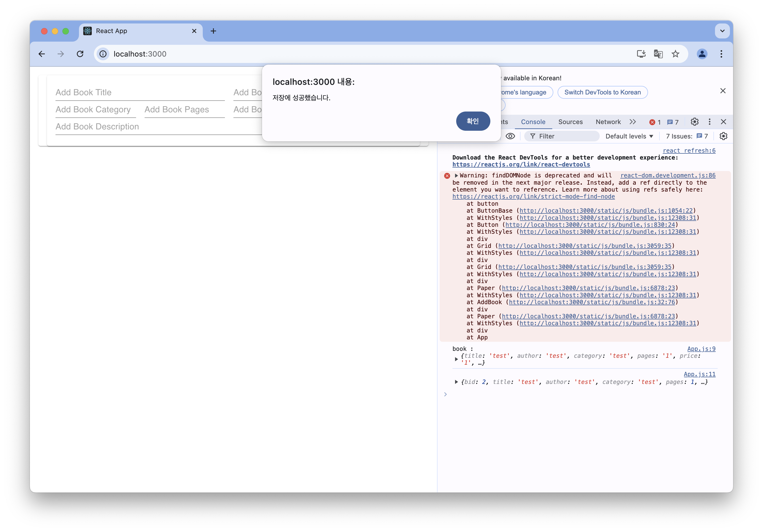Open console settings gear beside issues count
The width and height of the screenshot is (763, 532).
click(x=723, y=136)
